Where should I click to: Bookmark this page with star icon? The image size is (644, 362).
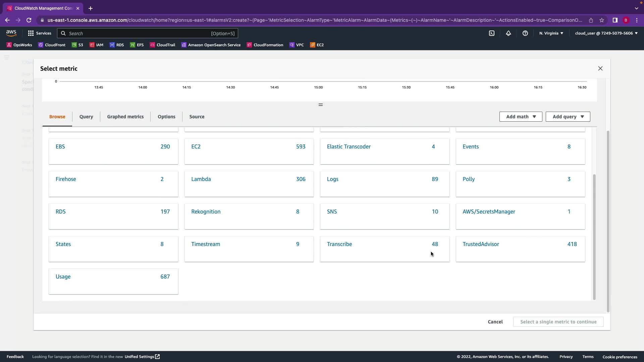pyautogui.click(x=602, y=20)
